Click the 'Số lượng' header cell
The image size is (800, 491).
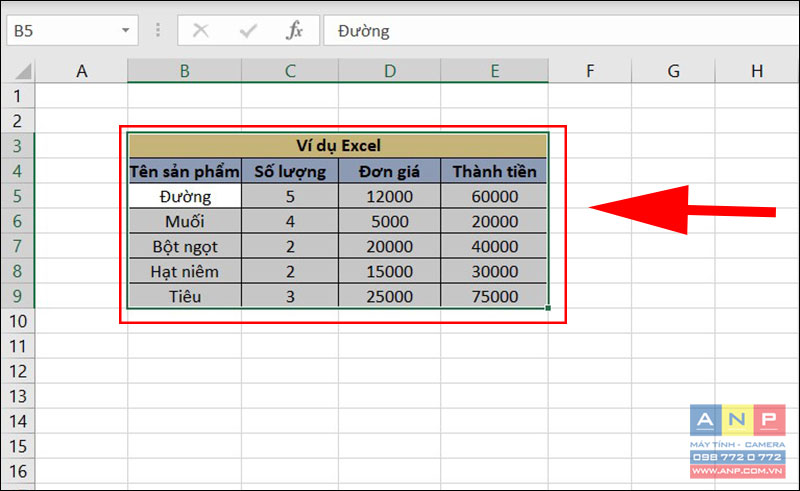click(290, 170)
